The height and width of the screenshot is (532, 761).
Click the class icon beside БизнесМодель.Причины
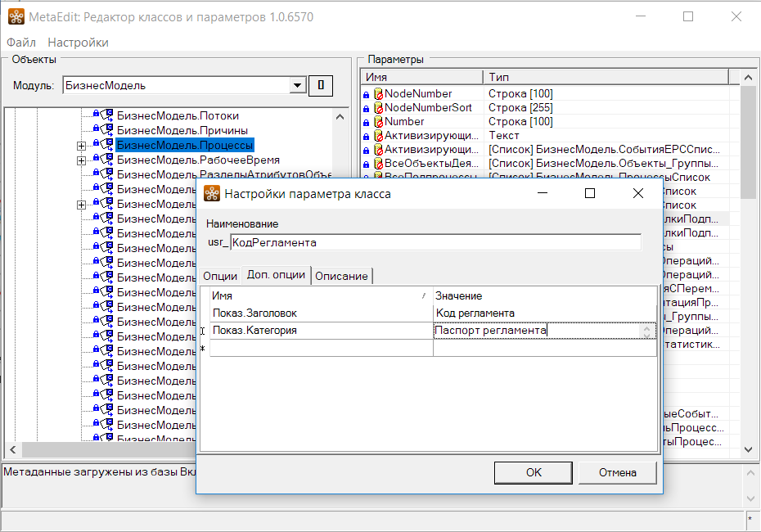tap(107, 130)
